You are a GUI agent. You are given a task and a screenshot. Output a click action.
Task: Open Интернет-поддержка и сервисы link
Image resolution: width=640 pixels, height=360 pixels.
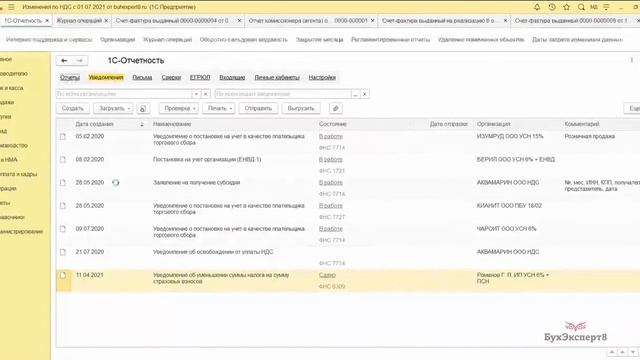click(49, 40)
